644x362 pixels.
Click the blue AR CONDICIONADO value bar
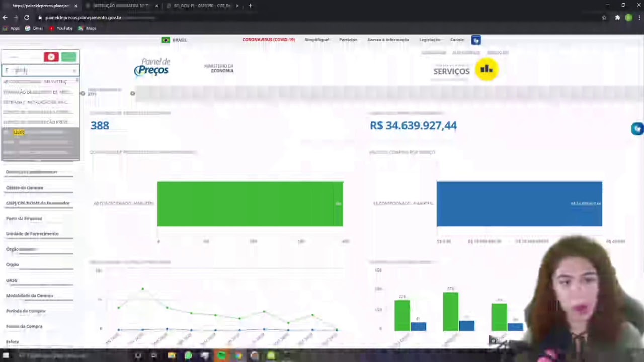click(519, 204)
